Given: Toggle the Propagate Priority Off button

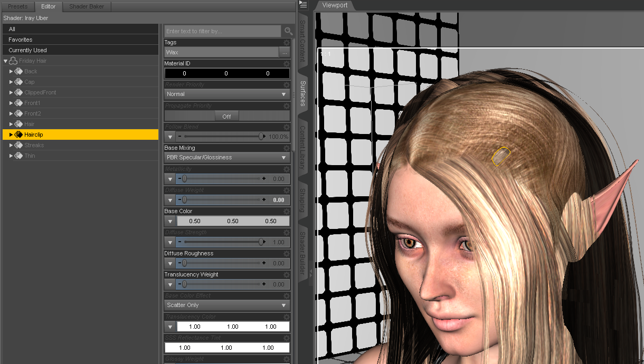Looking at the screenshot, I should [226, 116].
